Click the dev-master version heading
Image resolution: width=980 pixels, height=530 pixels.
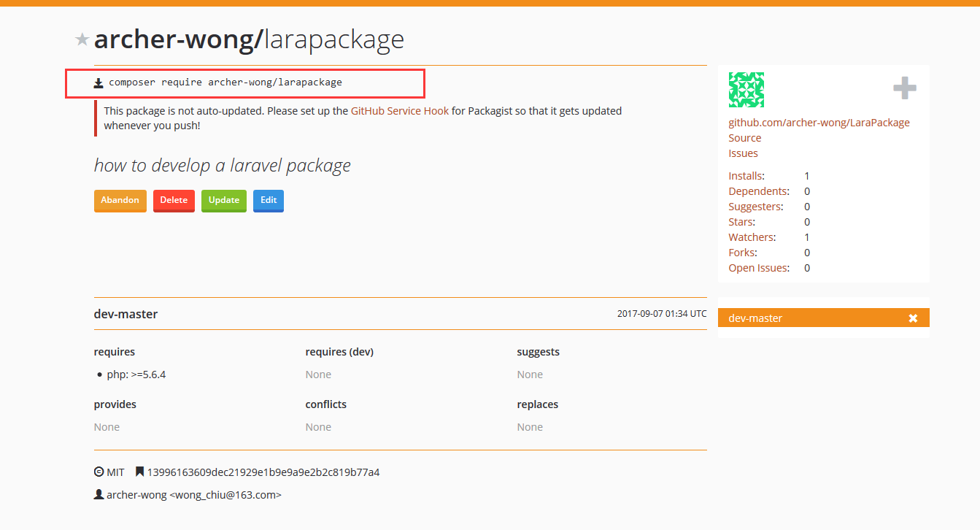tap(126, 314)
